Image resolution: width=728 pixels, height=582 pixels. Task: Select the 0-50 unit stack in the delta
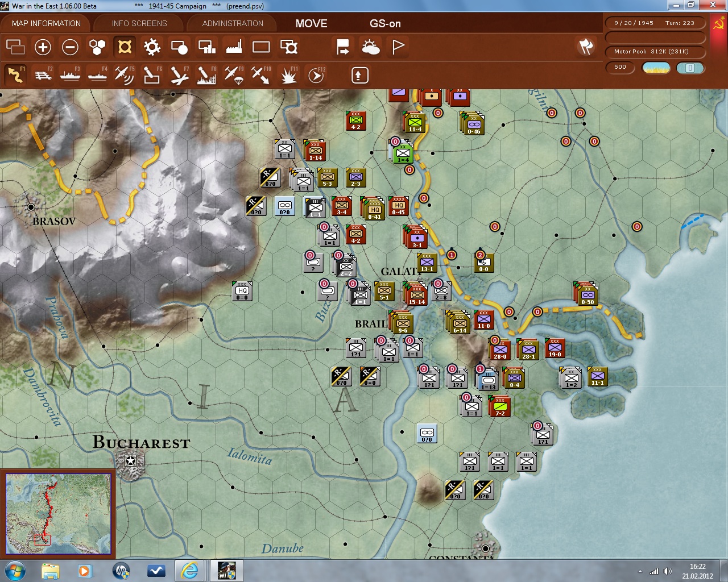pyautogui.click(x=588, y=295)
